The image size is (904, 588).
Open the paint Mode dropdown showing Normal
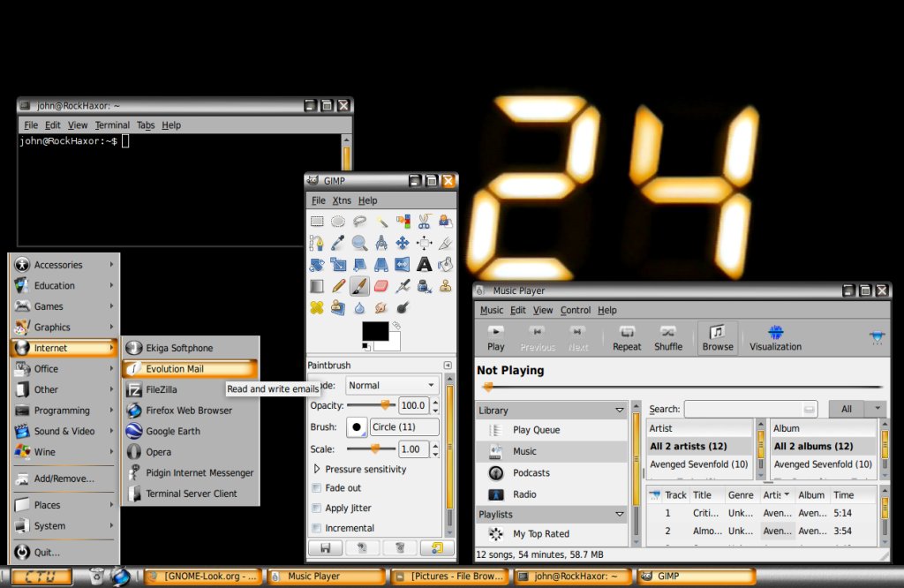391,385
